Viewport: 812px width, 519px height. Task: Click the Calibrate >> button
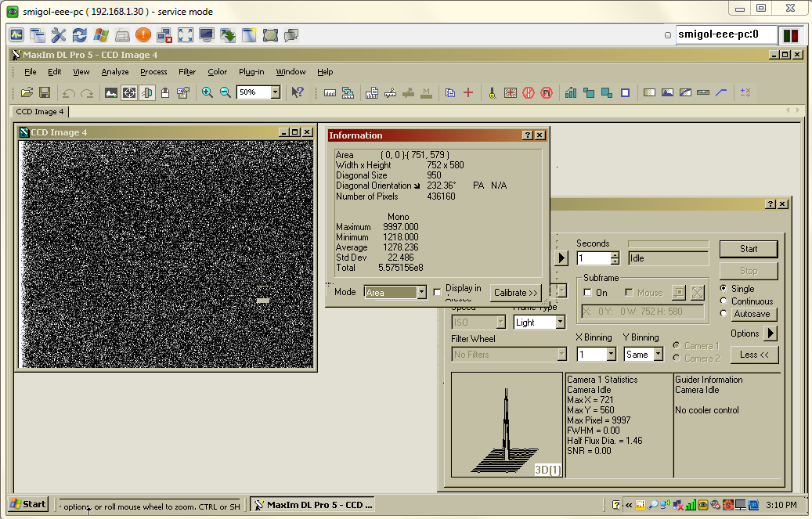pyautogui.click(x=516, y=293)
